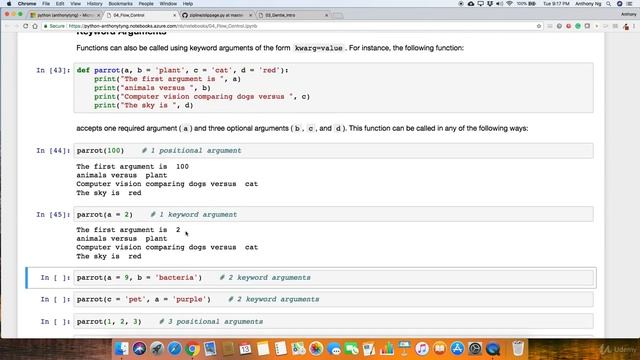The height and width of the screenshot is (360, 640).
Task: Open Photos from the dock
Action: 316,349
